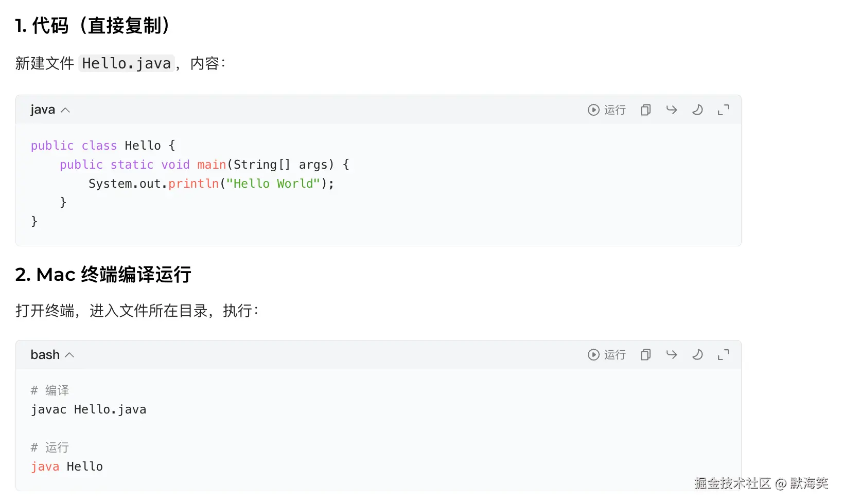The height and width of the screenshot is (504, 842).
Task: Click the java language label
Action: tap(43, 110)
